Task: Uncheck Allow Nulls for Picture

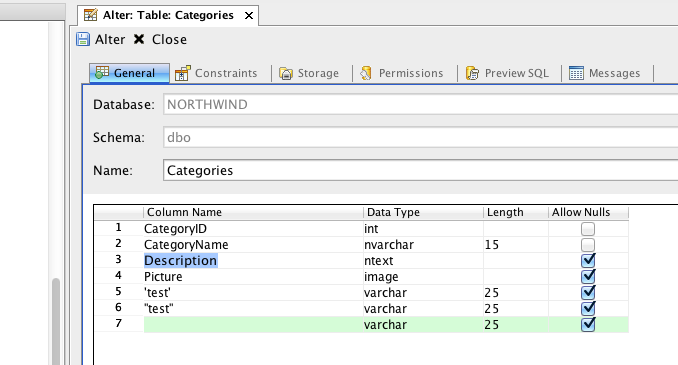Action: (x=588, y=276)
